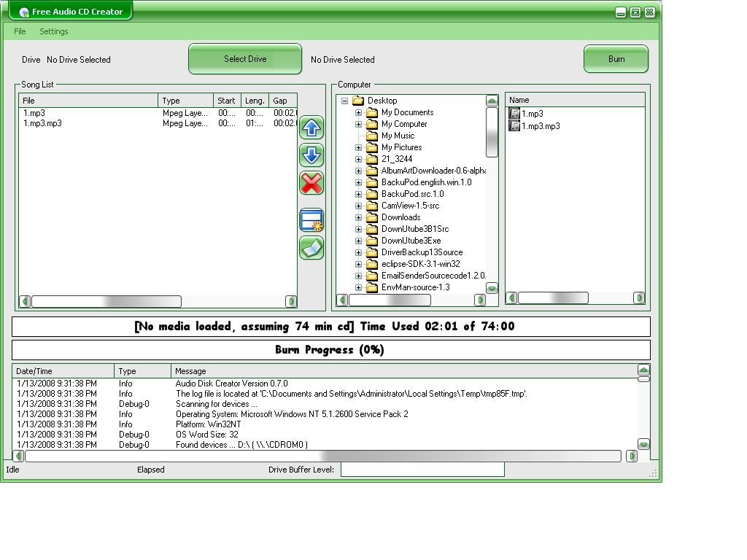Collapse the Desktop tree node
The width and height of the screenshot is (747, 560).
pos(344,101)
